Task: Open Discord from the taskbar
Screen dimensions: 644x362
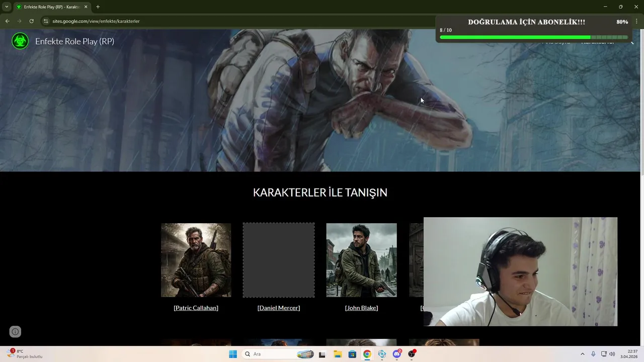Action: tap(397, 354)
